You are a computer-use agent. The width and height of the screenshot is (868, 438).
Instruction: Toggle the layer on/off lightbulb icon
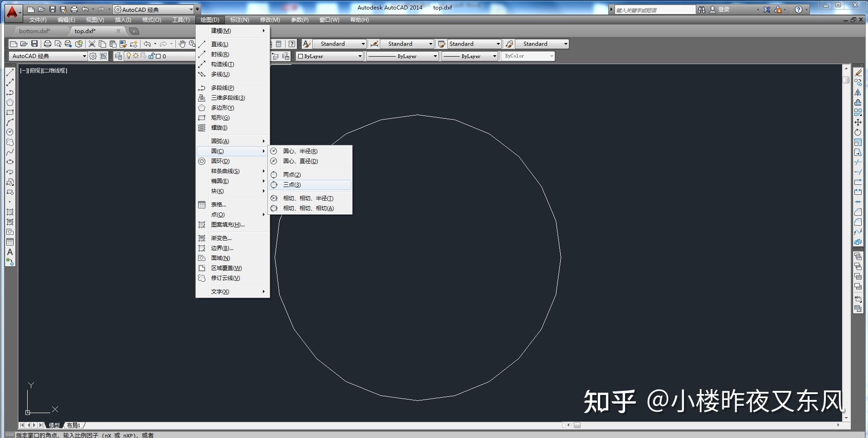coord(129,56)
